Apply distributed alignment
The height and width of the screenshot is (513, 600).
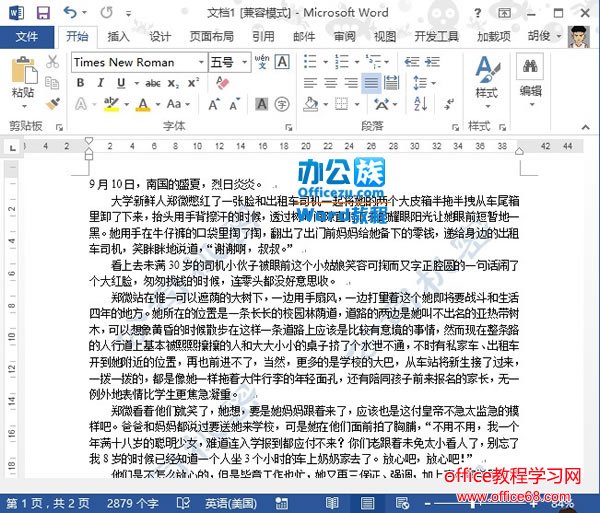pyautogui.click(x=391, y=83)
